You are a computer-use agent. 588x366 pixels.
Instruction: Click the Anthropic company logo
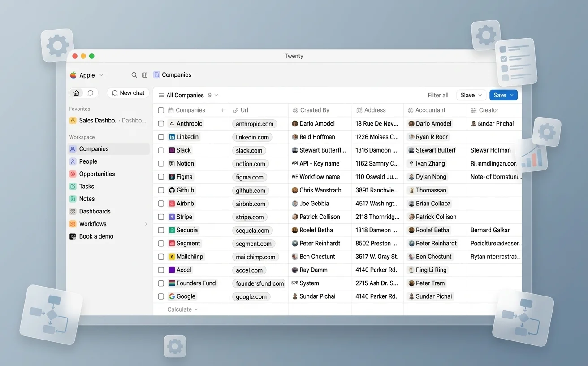coord(172,124)
